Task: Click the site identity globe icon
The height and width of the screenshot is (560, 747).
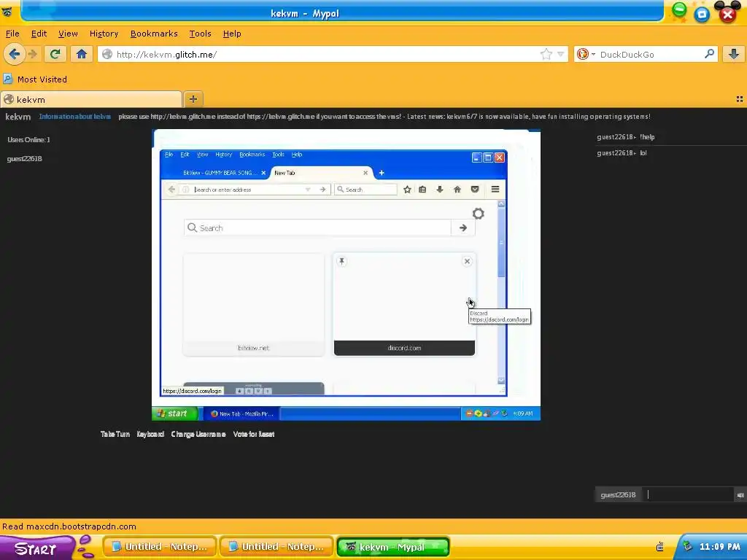Action: click(107, 54)
